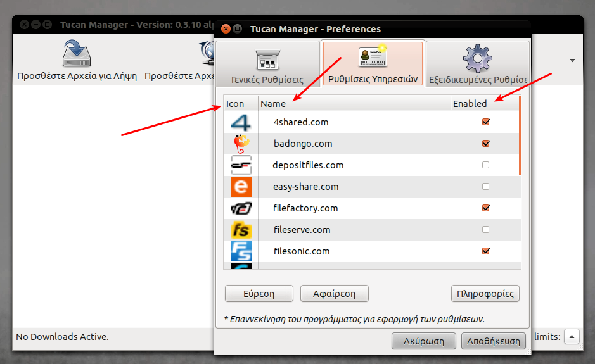Click the services list vertical scrollbar
Screen dimensions: 595x364
click(520, 135)
